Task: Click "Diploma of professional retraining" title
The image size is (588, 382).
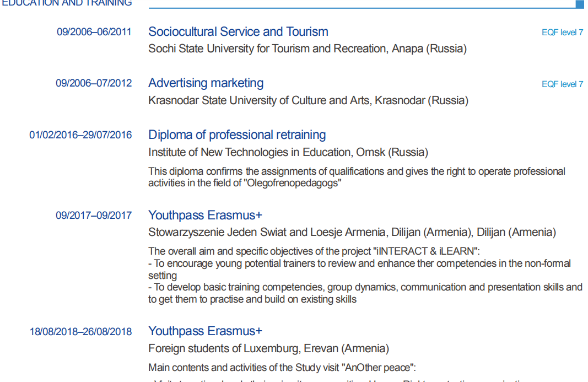Action: pos(237,135)
